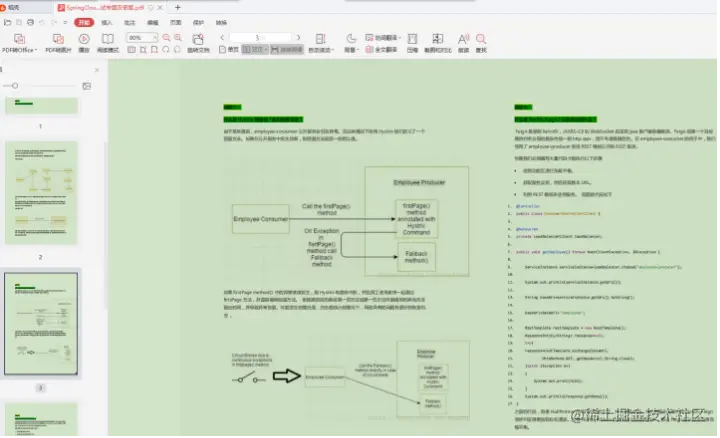This screenshot has height=438, width=720.
Task: Click the zoom out magnifier icon
Action: pos(166,38)
